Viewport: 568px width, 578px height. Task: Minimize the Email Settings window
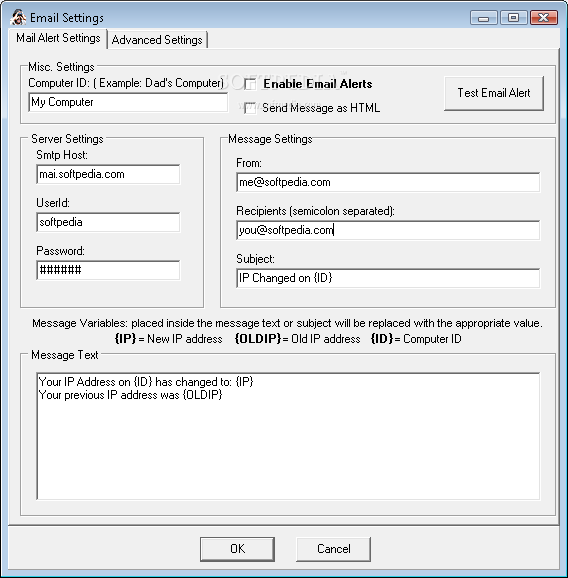coord(484,18)
